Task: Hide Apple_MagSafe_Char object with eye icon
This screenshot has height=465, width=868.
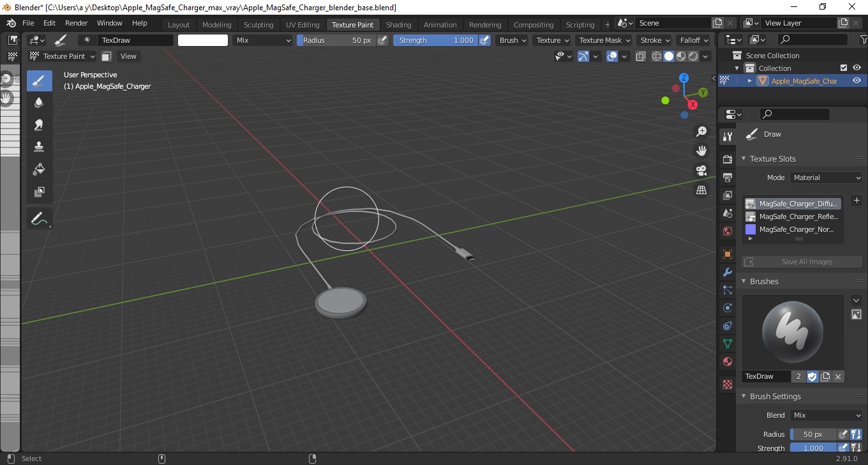Action: coord(857,80)
